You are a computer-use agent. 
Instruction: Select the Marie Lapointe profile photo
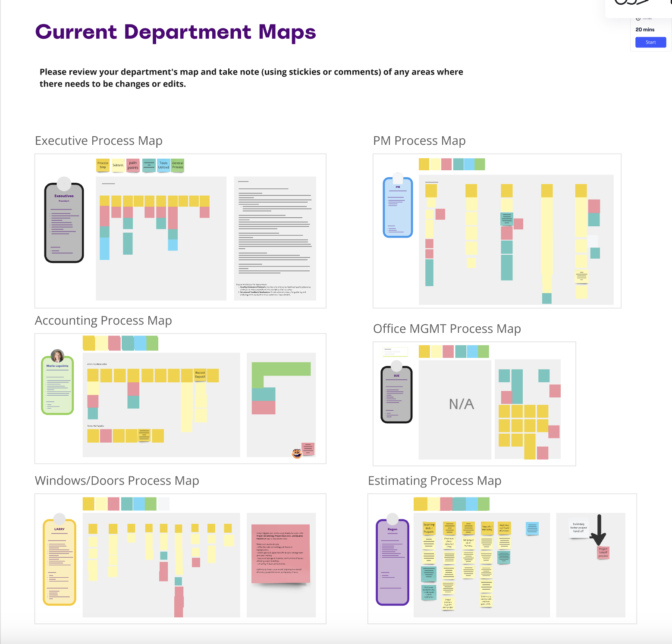pos(57,356)
